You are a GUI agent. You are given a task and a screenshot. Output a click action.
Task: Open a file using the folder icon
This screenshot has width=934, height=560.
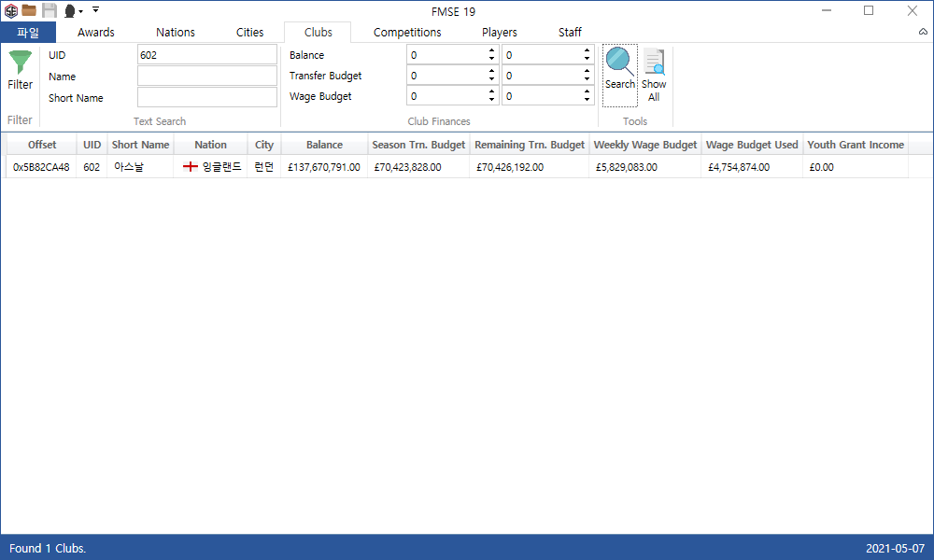tap(29, 9)
